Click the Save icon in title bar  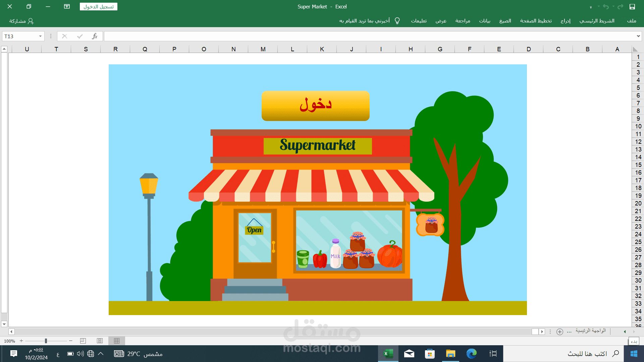[x=632, y=7]
